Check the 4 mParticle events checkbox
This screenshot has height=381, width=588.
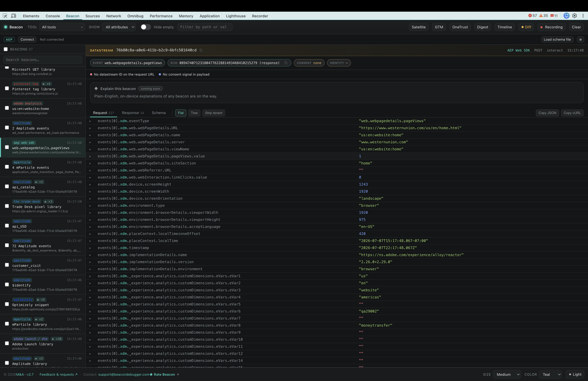click(7, 167)
